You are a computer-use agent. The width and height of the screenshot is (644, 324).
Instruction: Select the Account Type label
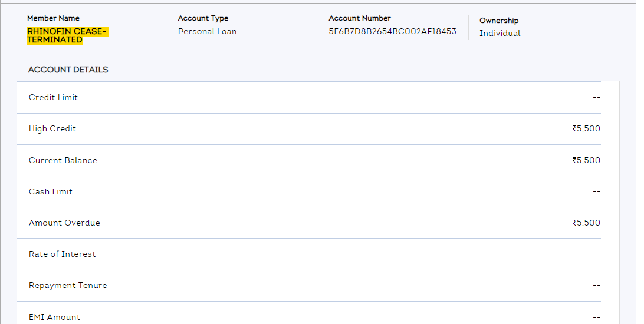click(x=203, y=18)
